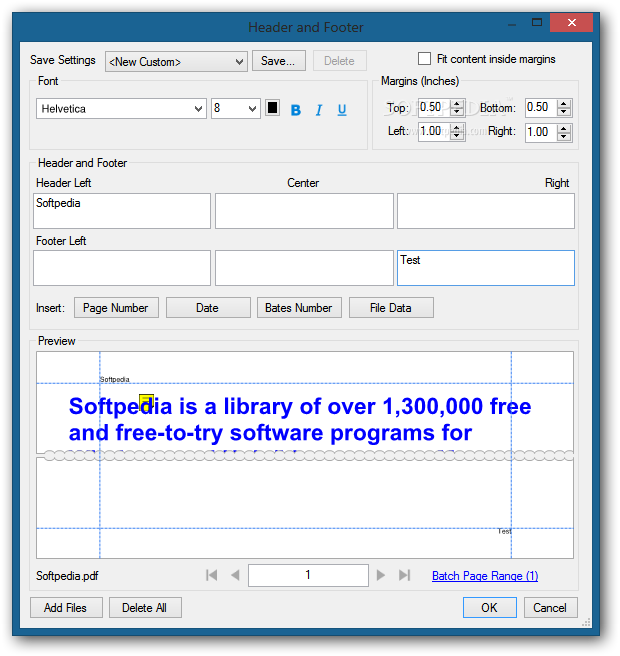The image size is (620, 656).
Task: Go to the previous page in preview
Action: pos(235,575)
